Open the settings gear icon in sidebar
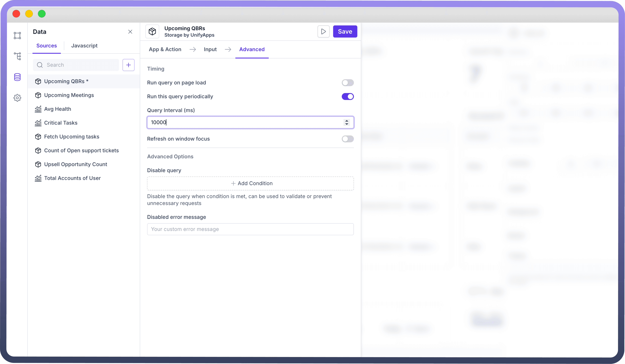This screenshot has height=364, width=625. pyautogui.click(x=17, y=98)
